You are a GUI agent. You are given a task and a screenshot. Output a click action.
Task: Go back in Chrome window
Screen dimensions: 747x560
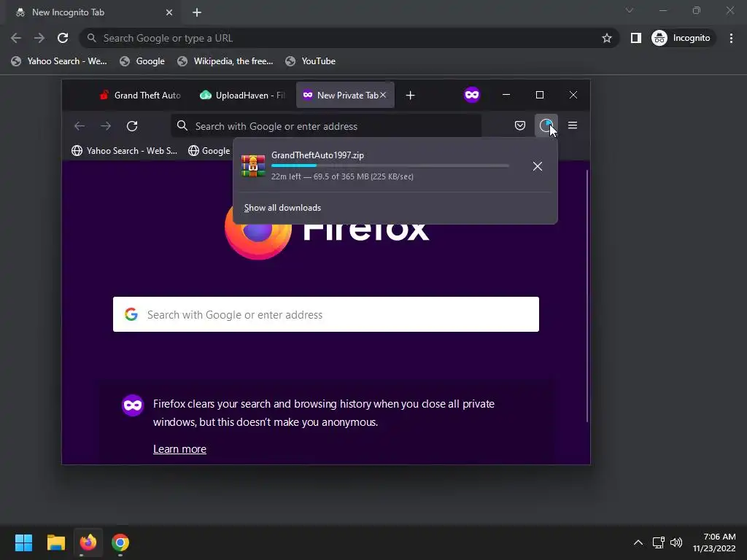(16, 38)
